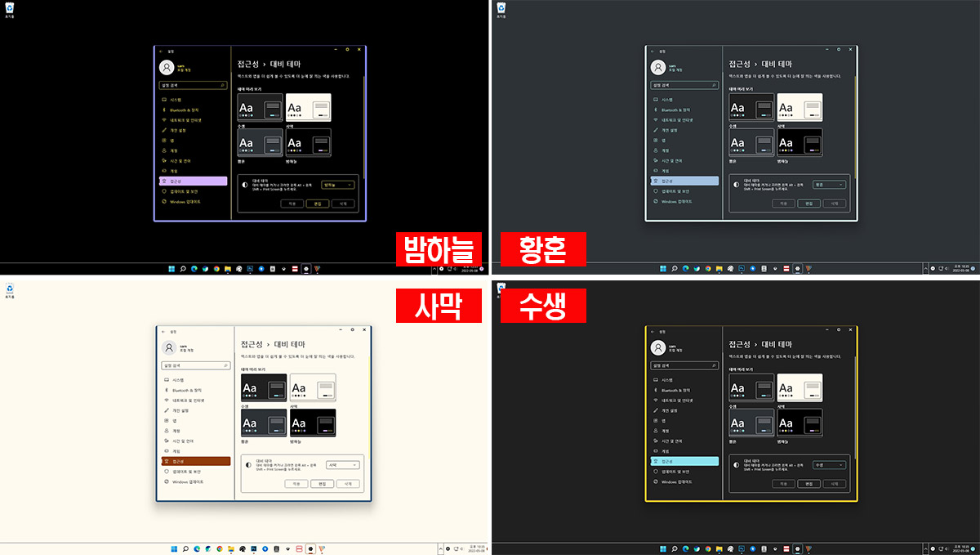
Task: Expand the 황혼 theme dropdown
Action: pyautogui.click(x=829, y=185)
